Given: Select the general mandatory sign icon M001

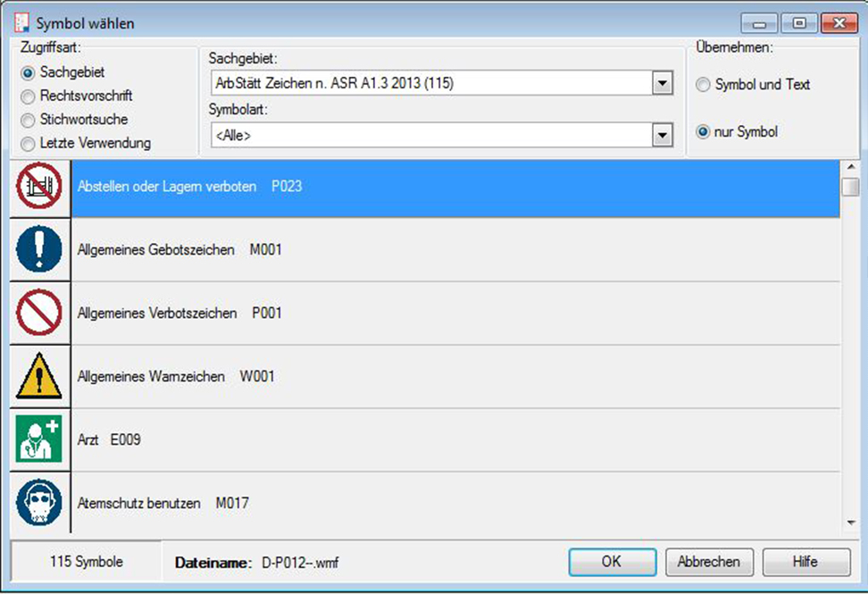Looking at the screenshot, I should pyautogui.click(x=39, y=249).
